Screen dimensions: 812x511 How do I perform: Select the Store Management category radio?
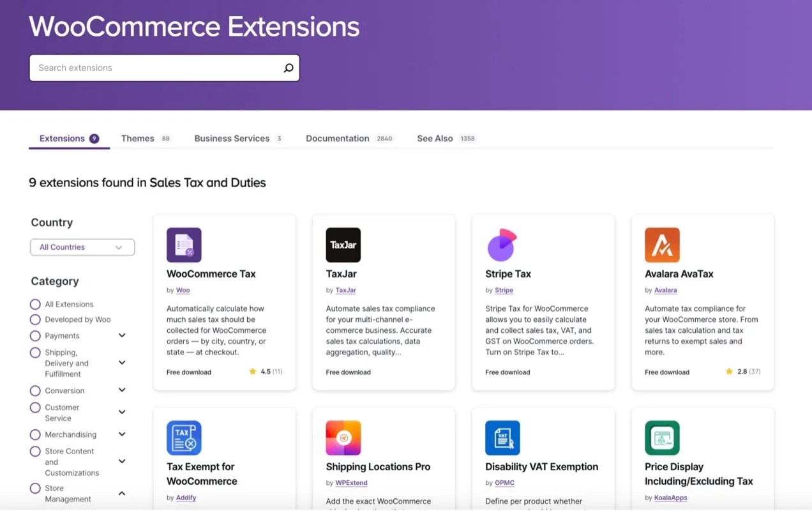(35, 488)
